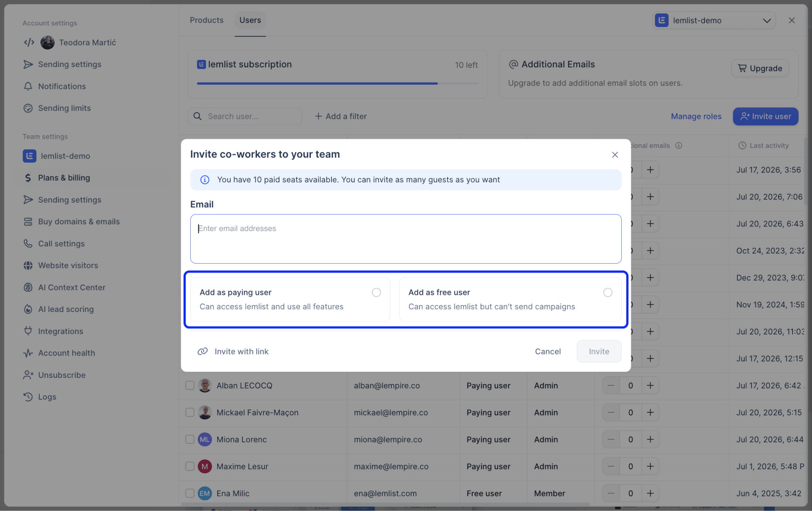
Task: Click the Invite with link option
Action: tap(233, 352)
